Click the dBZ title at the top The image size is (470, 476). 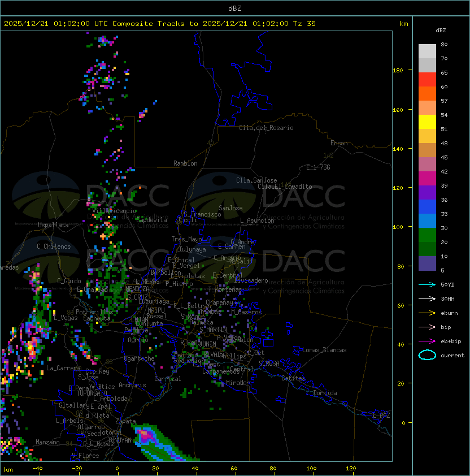pos(235,8)
